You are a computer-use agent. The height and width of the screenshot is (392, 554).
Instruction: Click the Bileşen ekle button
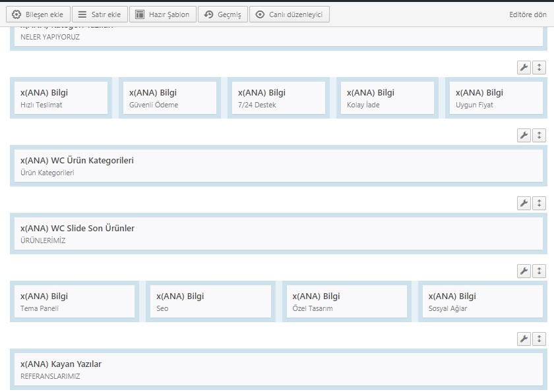(x=38, y=14)
